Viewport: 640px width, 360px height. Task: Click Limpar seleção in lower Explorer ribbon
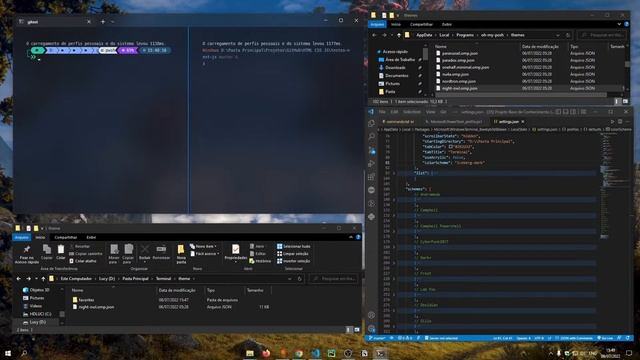pyautogui.click(x=293, y=253)
